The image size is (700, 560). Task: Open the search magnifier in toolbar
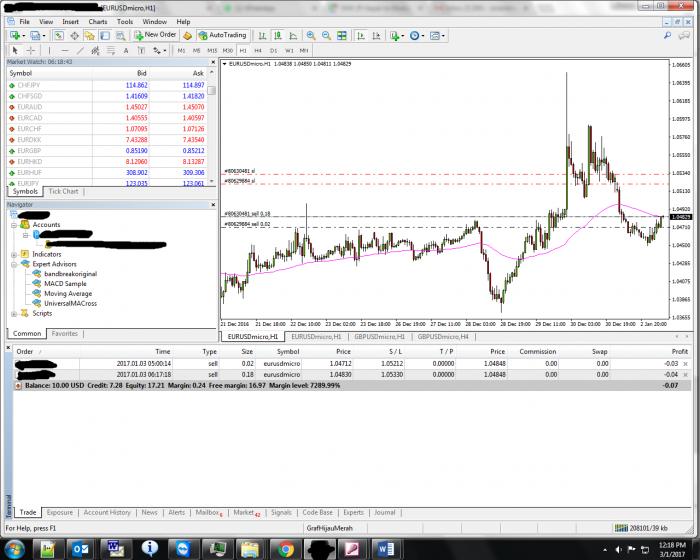667,35
